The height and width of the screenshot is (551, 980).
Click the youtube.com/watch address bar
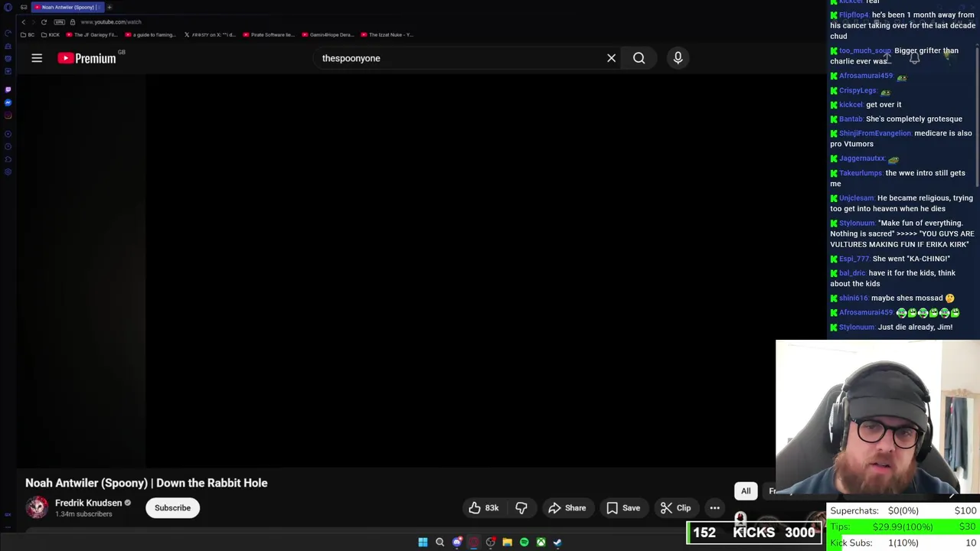pyautogui.click(x=110, y=21)
